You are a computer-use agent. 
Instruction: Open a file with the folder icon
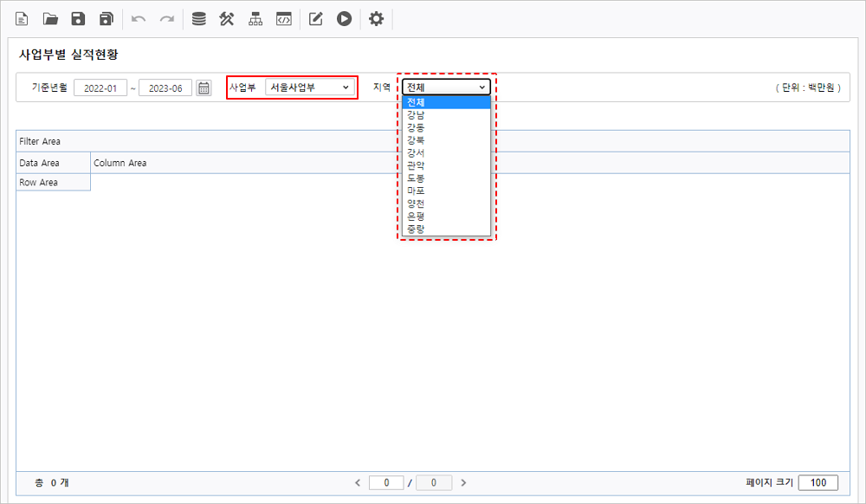click(50, 18)
